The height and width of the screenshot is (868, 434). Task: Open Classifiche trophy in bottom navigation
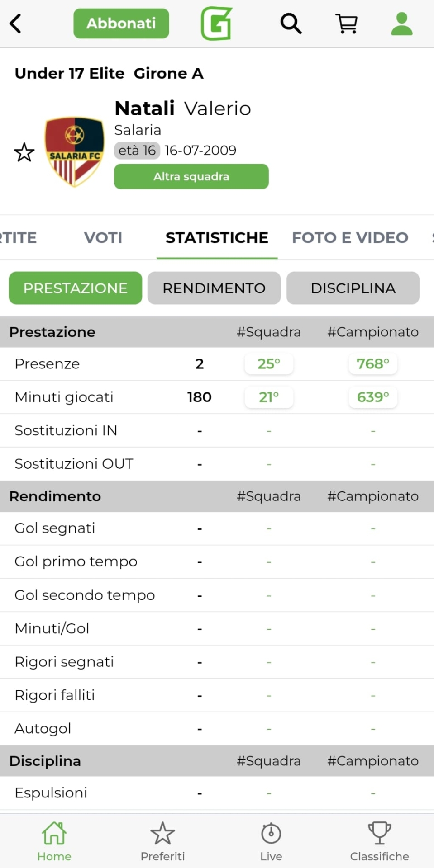(379, 841)
